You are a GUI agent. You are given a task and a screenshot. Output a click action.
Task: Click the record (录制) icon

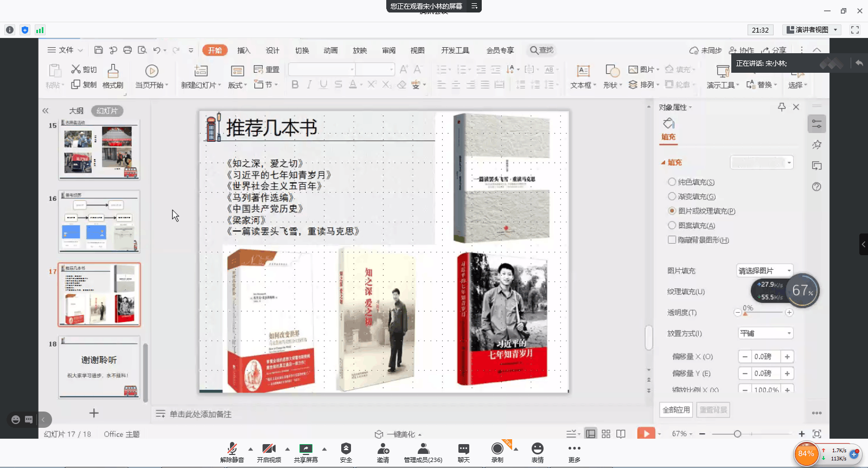click(497, 449)
